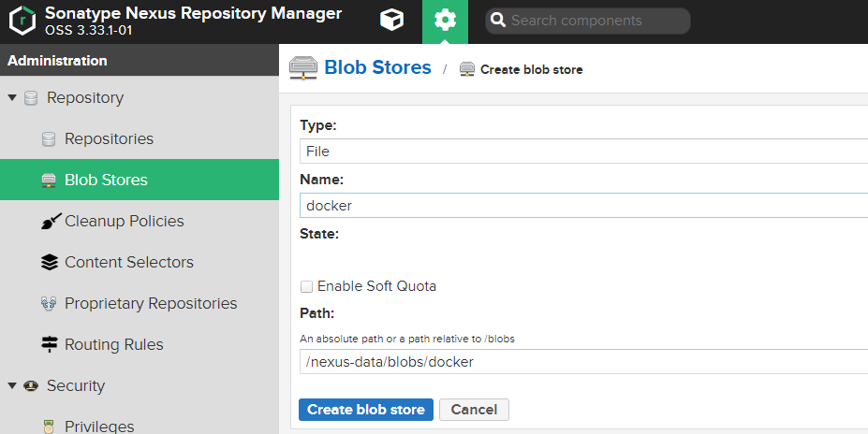
Task: Click the Proprietary Repositories icon
Action: (x=49, y=303)
